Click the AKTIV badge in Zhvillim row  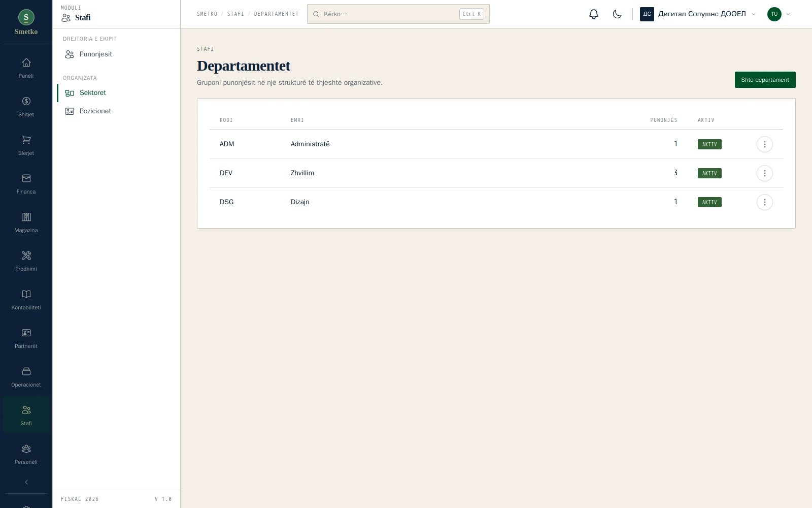click(x=709, y=173)
